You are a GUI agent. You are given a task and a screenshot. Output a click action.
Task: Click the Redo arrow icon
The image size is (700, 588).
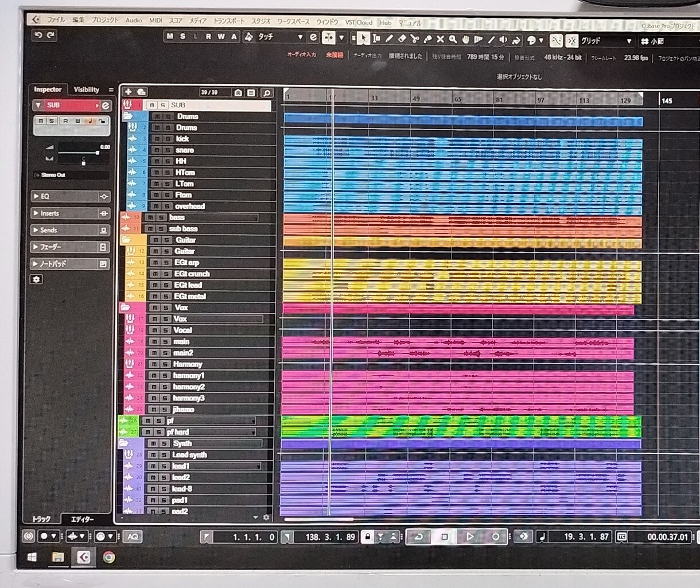click(x=50, y=35)
